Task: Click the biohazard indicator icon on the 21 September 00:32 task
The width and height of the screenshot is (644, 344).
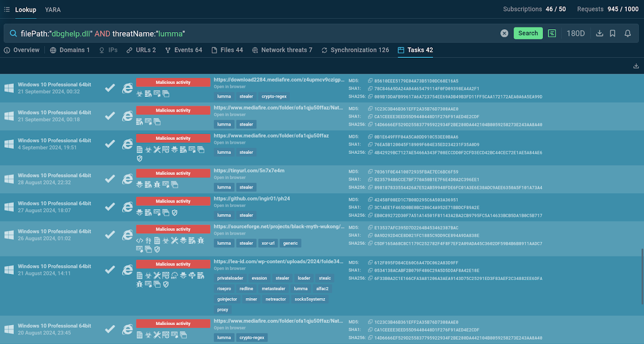Action: [x=140, y=94]
